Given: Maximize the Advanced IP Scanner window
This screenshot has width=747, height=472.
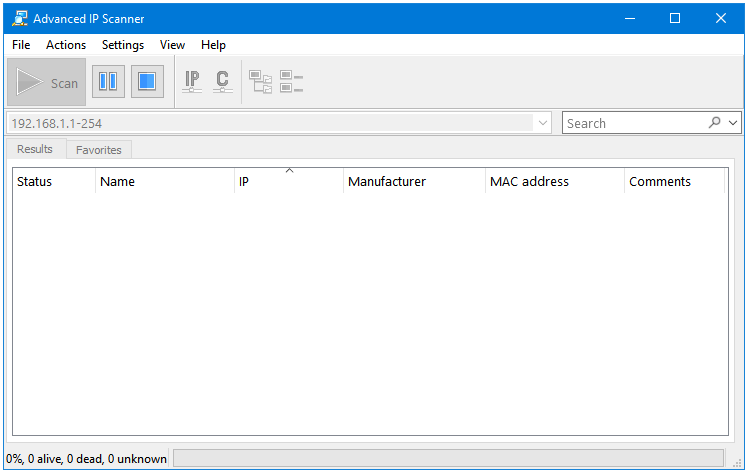Looking at the screenshot, I should 675,19.
